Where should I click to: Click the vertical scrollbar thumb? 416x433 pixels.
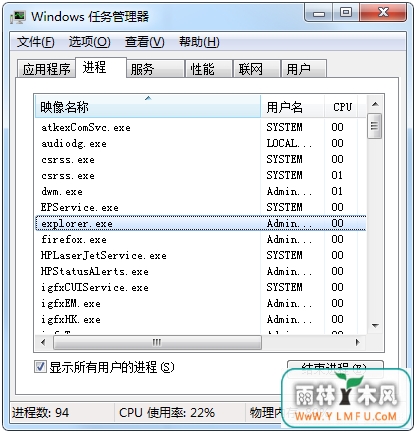(375, 126)
